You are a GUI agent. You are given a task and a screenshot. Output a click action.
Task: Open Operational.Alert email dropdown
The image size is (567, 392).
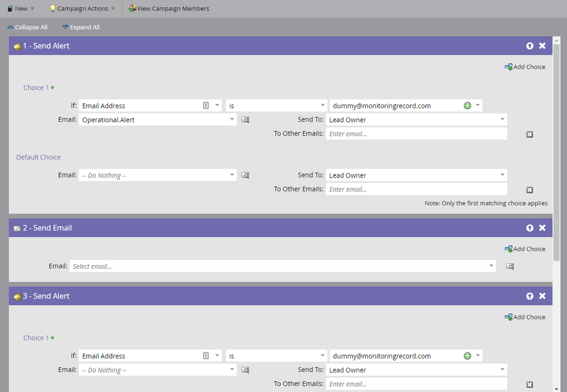click(232, 119)
